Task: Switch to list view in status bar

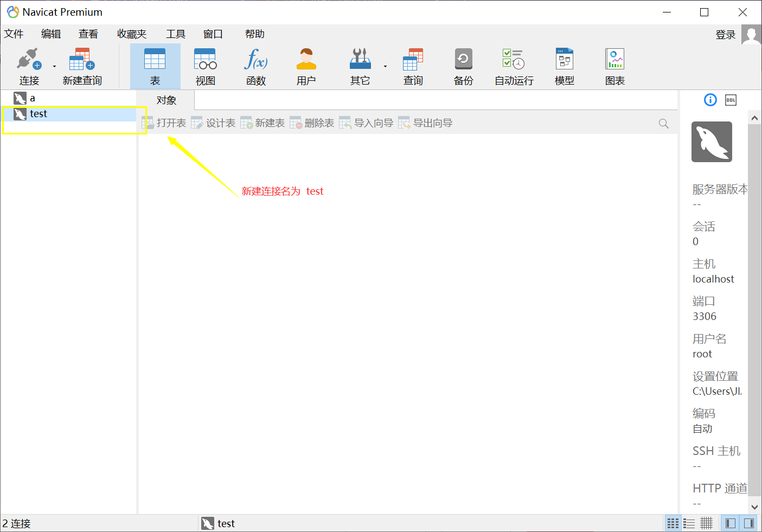Action: pyautogui.click(x=689, y=523)
